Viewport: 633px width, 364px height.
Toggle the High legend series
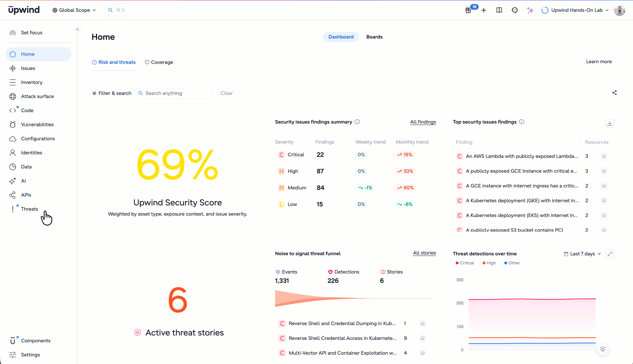pos(489,263)
